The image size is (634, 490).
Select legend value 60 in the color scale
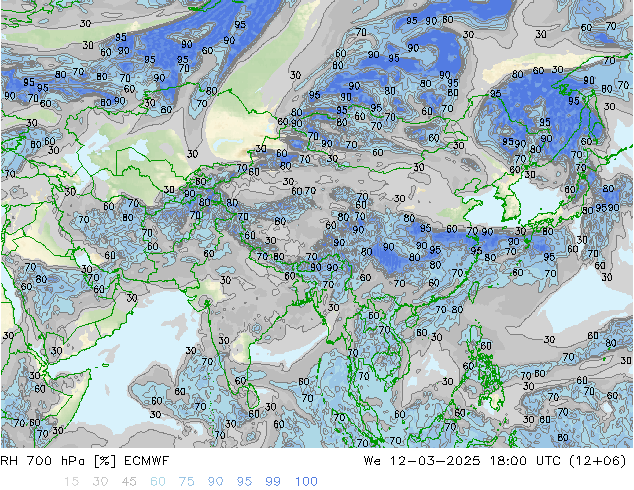158,482
